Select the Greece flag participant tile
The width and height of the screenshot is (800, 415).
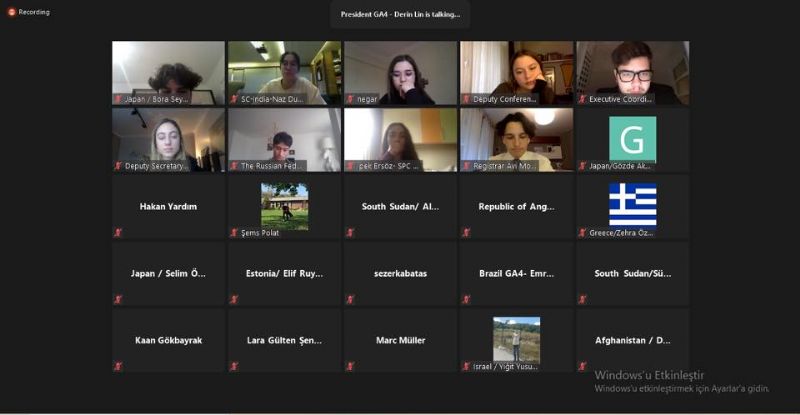point(633,207)
